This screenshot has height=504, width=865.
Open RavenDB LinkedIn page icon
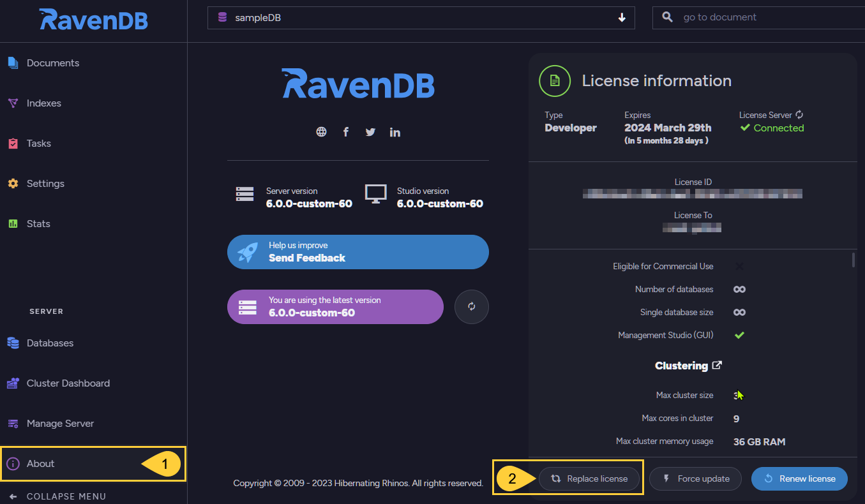[395, 132]
